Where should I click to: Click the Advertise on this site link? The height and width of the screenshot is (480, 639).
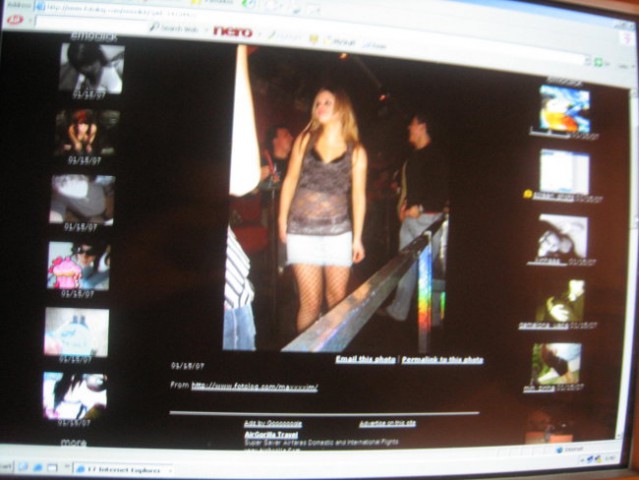[x=387, y=424]
